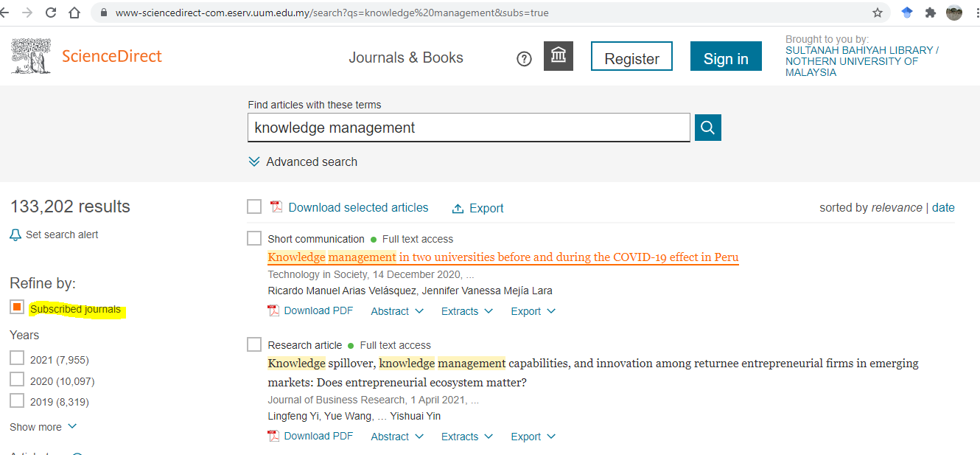Open Journal of Business Research link
The width and height of the screenshot is (980, 455).
[337, 400]
